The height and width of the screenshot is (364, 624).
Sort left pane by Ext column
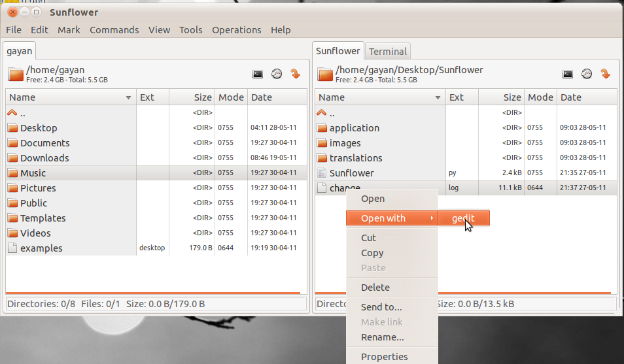click(x=153, y=97)
